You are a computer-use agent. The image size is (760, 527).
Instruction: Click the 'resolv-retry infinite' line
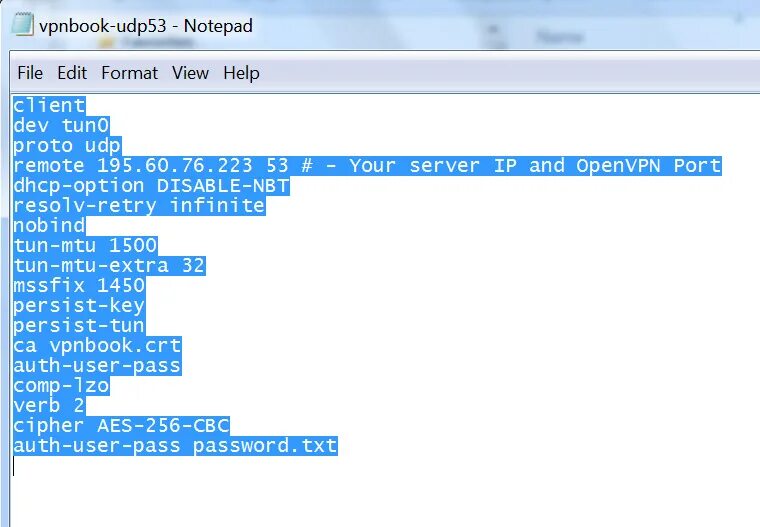click(x=140, y=206)
